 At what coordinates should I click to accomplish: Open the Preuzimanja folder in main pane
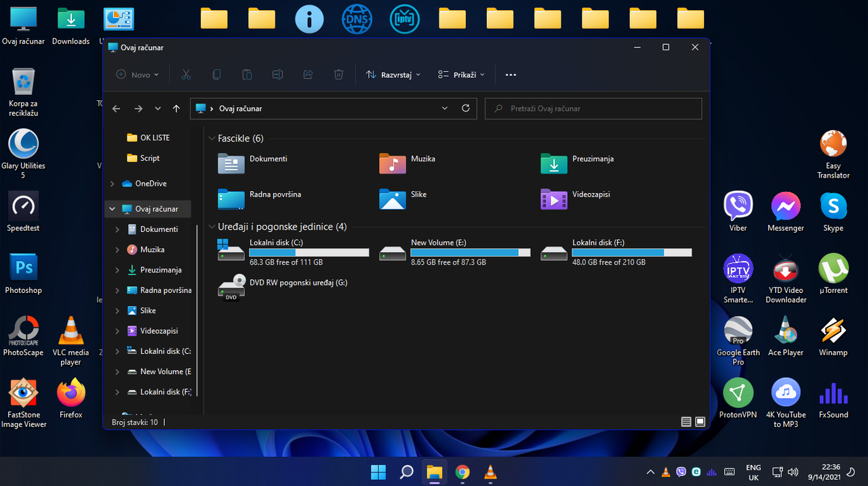(577, 163)
